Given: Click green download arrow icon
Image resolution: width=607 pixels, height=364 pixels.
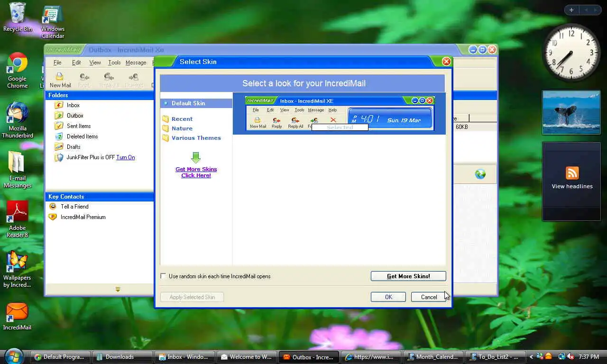Looking at the screenshot, I should click(x=196, y=158).
